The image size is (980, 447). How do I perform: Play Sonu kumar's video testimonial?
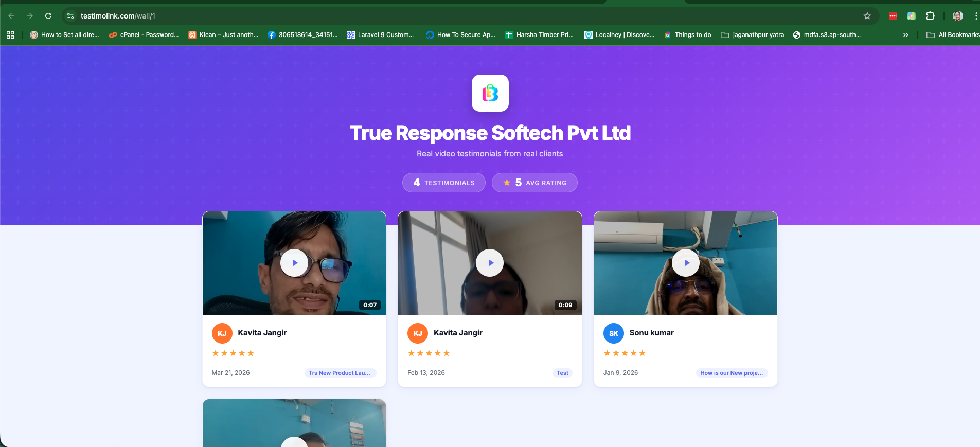click(x=686, y=263)
